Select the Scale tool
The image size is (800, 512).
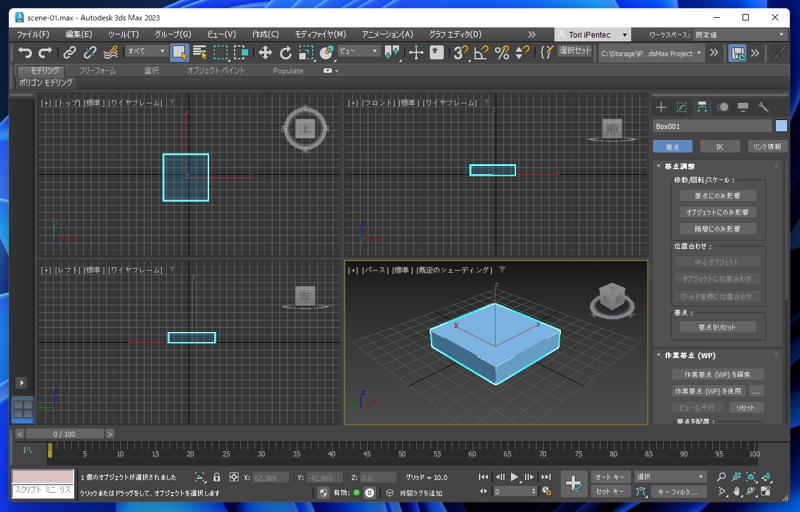pyautogui.click(x=306, y=52)
